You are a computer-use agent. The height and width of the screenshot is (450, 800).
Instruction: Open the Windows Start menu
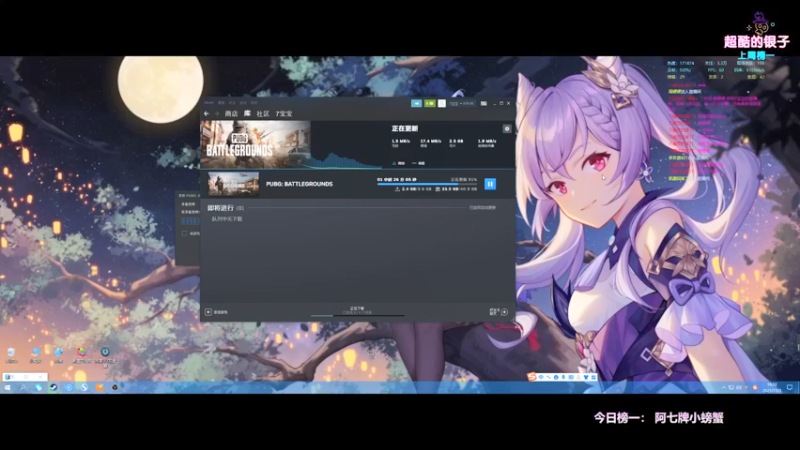[7, 388]
